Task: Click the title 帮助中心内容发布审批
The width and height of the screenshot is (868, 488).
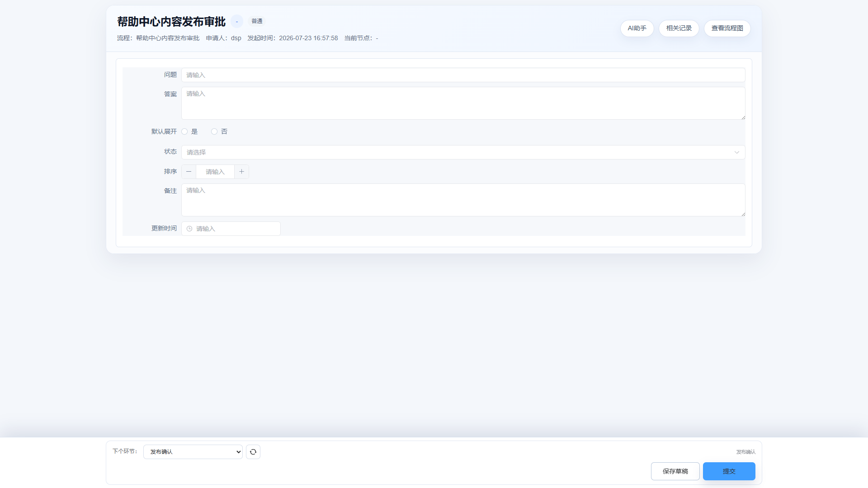Action: [171, 22]
